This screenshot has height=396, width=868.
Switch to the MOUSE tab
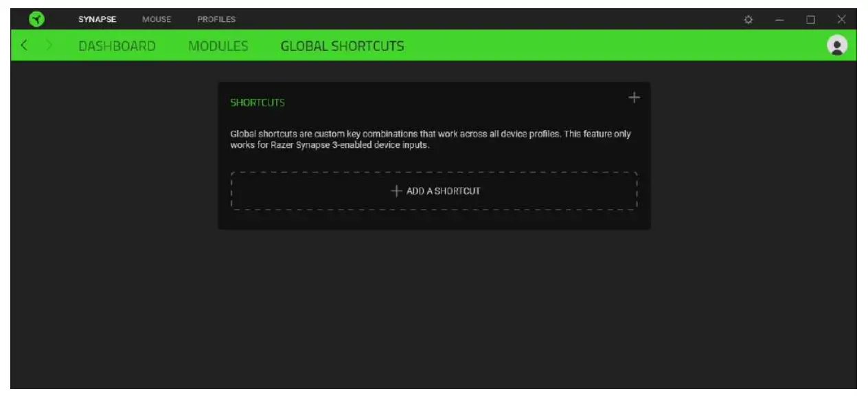tap(157, 19)
